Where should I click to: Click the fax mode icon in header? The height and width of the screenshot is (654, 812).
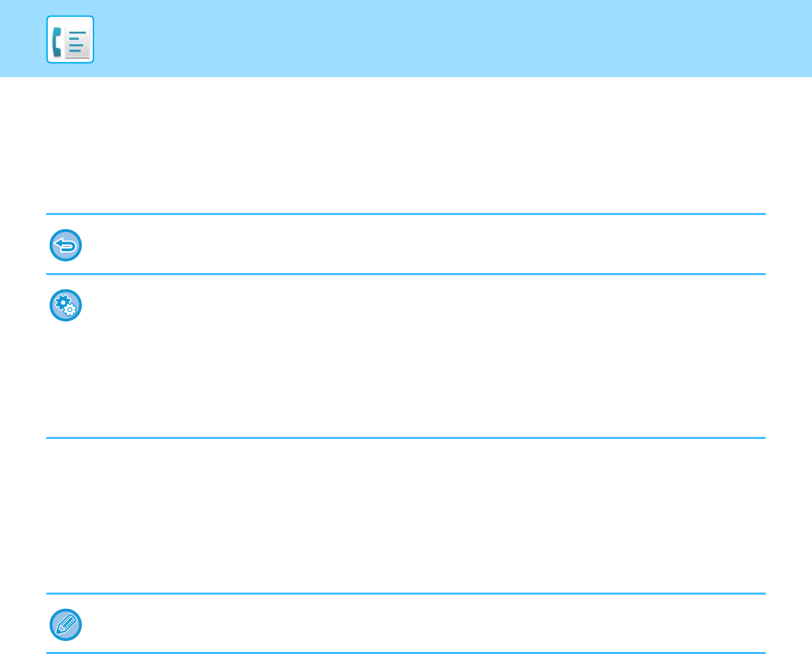(x=70, y=40)
